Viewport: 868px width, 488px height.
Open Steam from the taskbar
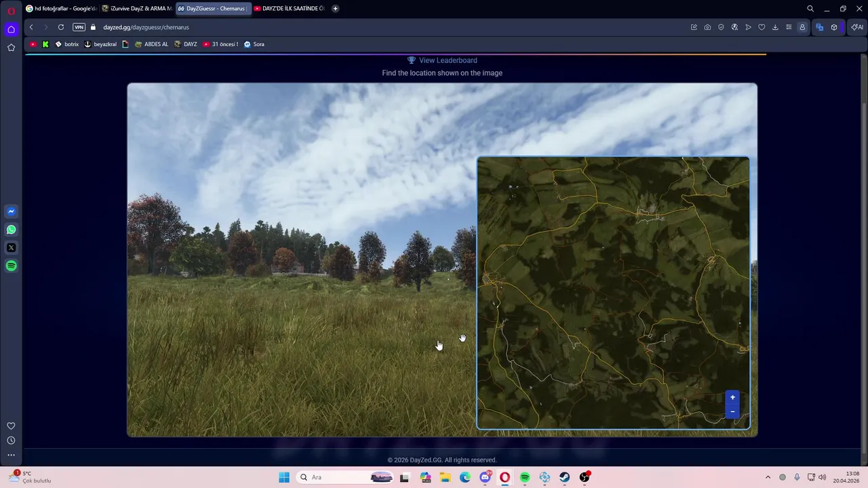click(x=565, y=477)
